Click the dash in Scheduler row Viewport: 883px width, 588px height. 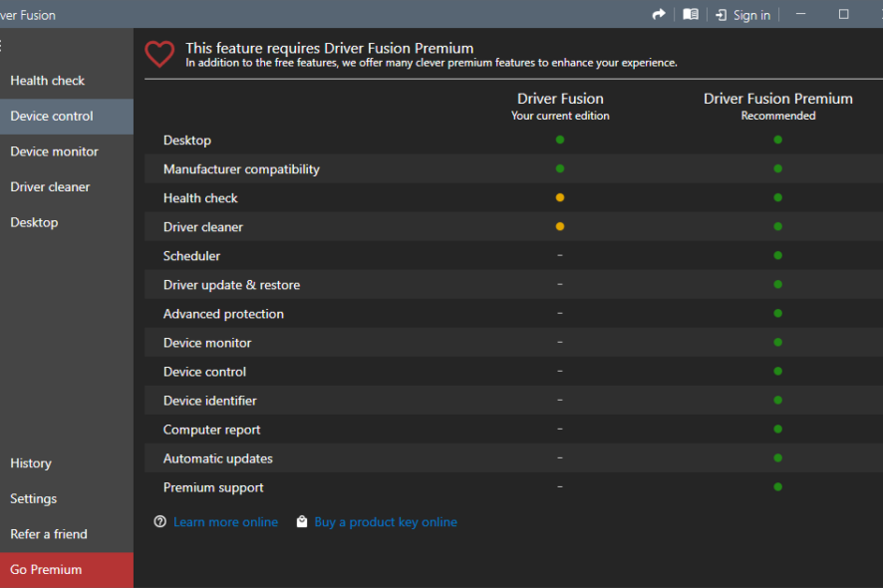560,255
